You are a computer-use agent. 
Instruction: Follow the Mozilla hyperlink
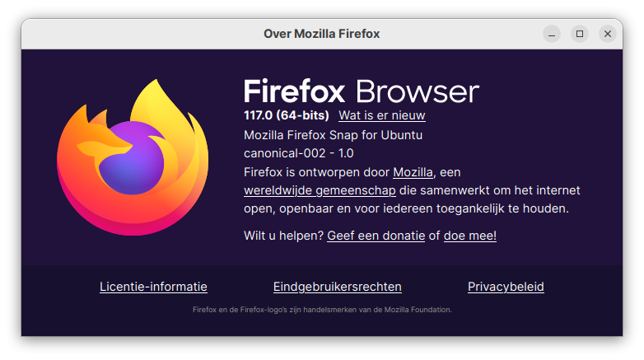tap(413, 172)
